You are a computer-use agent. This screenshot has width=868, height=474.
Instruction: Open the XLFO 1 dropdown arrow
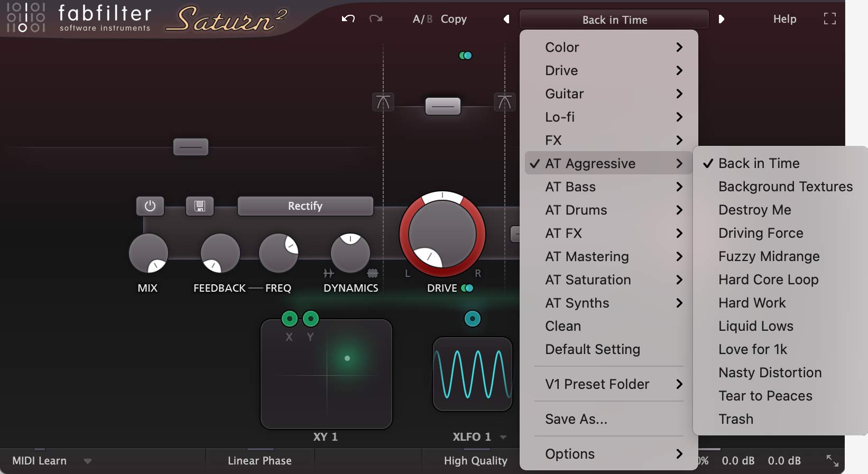[x=503, y=438]
